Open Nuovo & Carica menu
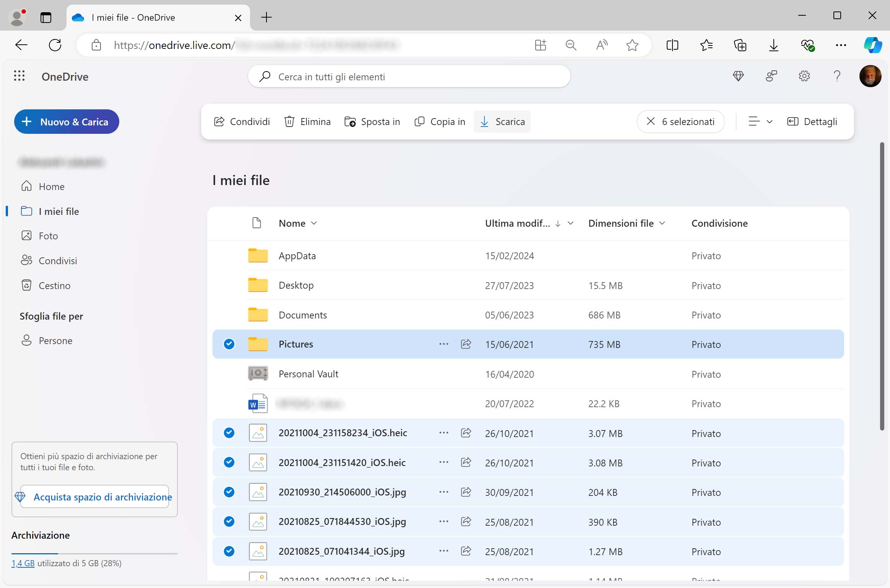The image size is (890, 588). [67, 122]
